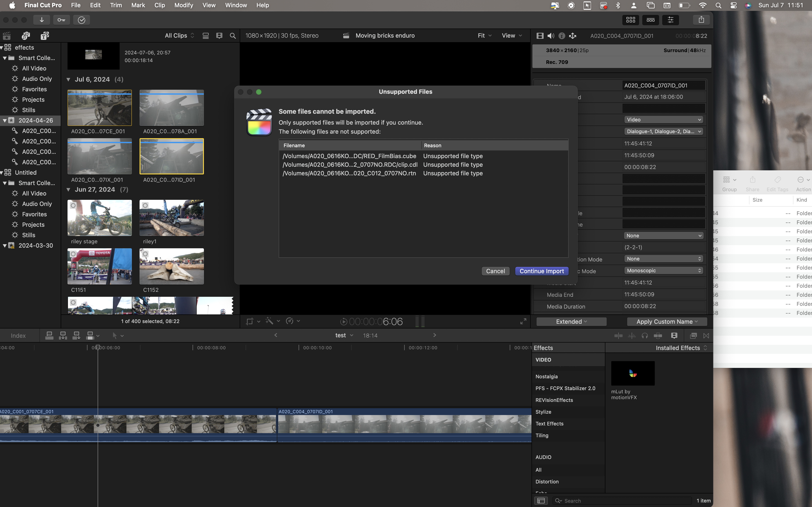Click the share export icon in toolbar
This screenshot has width=812, height=507.
(701, 20)
